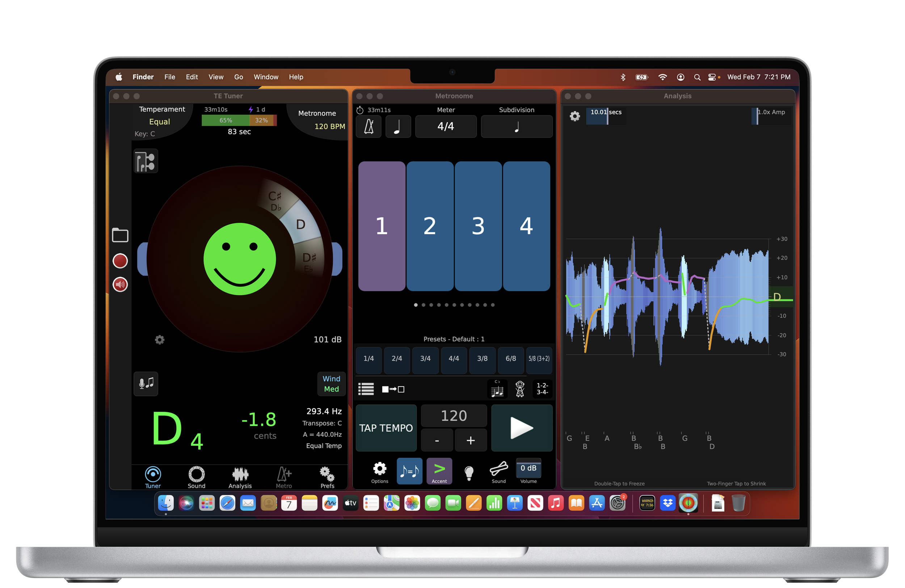Enable the 1-2-3-4 voice counting

click(542, 389)
